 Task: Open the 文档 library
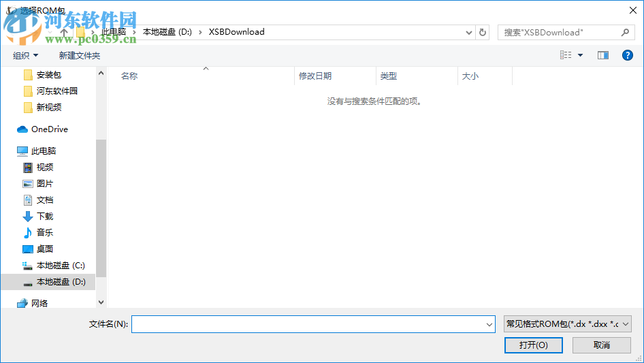[44, 200]
